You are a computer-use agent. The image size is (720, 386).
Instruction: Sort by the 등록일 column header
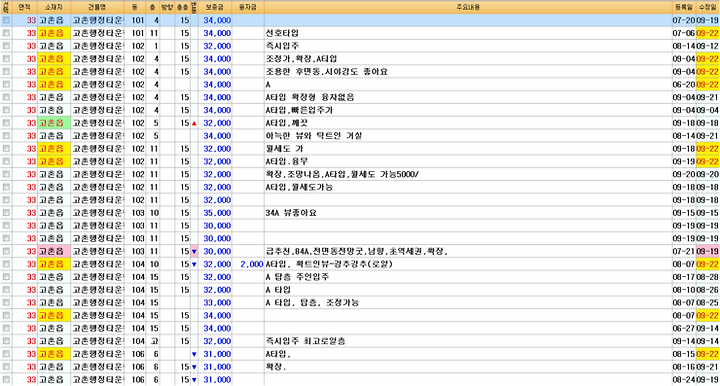pos(684,7)
